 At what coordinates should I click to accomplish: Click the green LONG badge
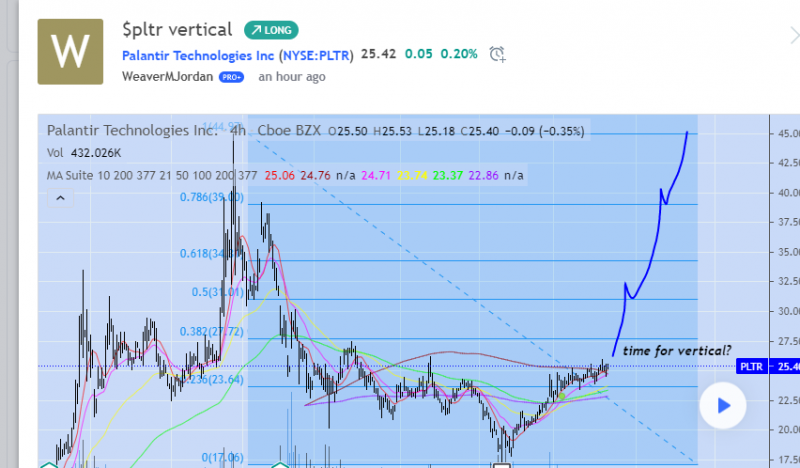(270, 30)
